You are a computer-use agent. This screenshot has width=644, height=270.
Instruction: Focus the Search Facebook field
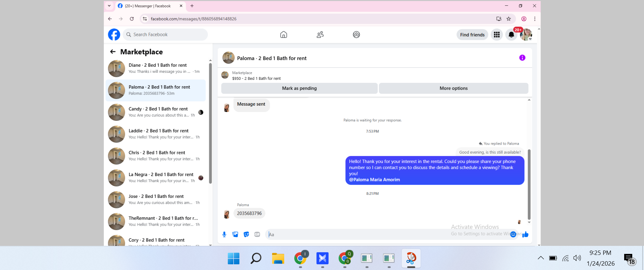[x=165, y=35]
